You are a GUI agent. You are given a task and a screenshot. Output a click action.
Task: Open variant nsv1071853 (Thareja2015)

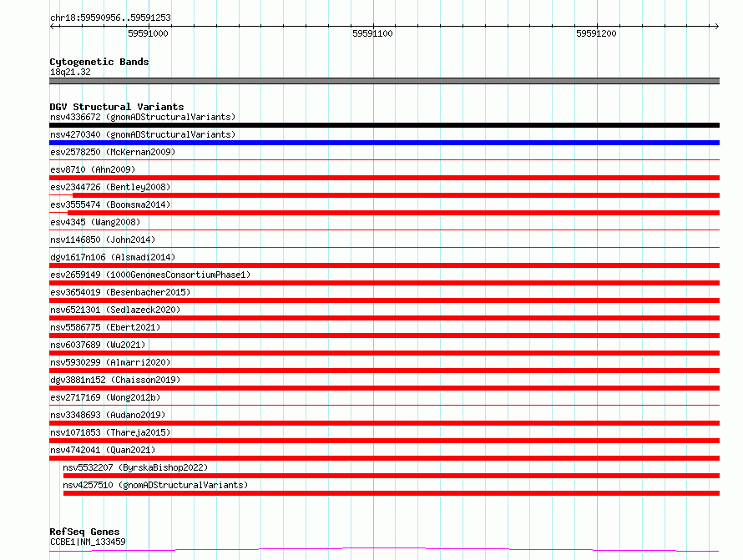(x=110, y=432)
